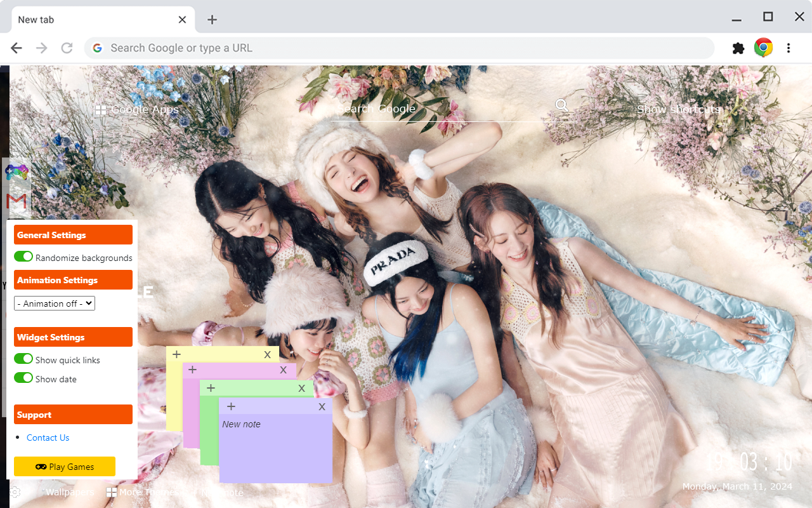The image size is (812, 508).
Task: Open the Chrome three-dot menu
Action: click(x=789, y=48)
